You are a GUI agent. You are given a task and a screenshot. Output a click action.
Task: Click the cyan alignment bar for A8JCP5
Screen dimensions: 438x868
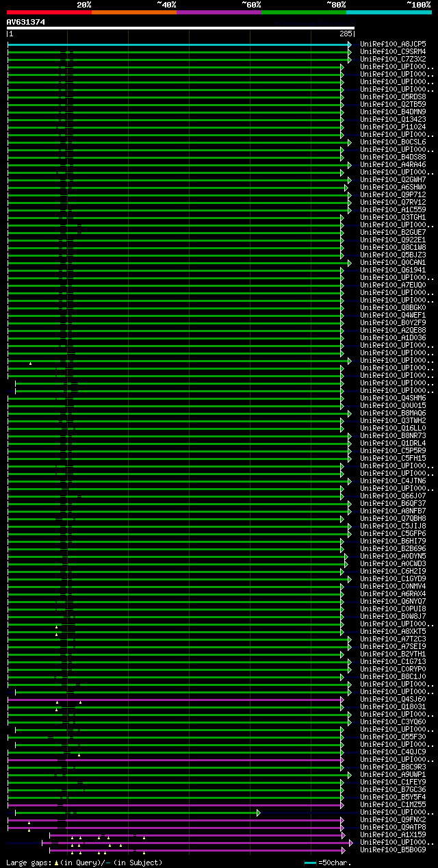click(x=178, y=44)
